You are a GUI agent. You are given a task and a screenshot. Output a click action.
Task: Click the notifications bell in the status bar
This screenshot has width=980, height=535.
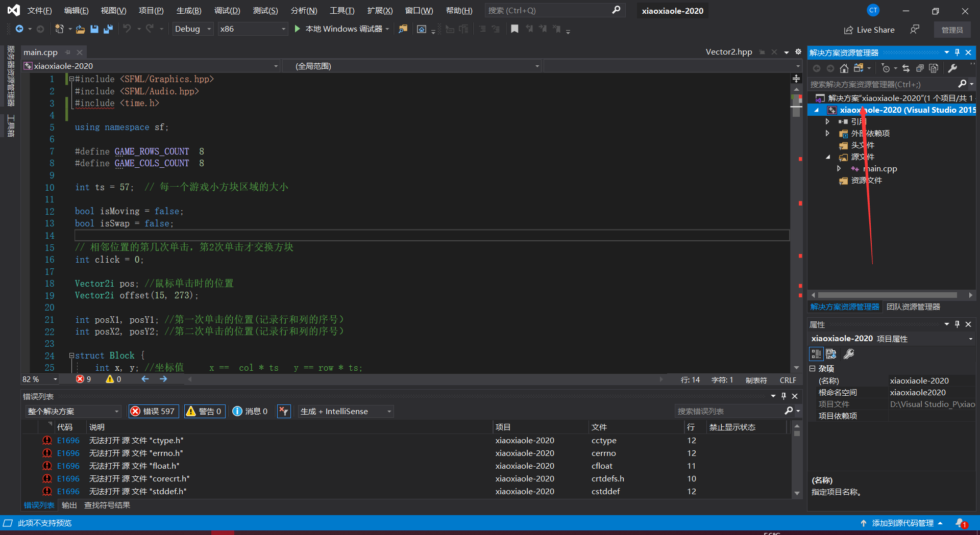tap(961, 523)
